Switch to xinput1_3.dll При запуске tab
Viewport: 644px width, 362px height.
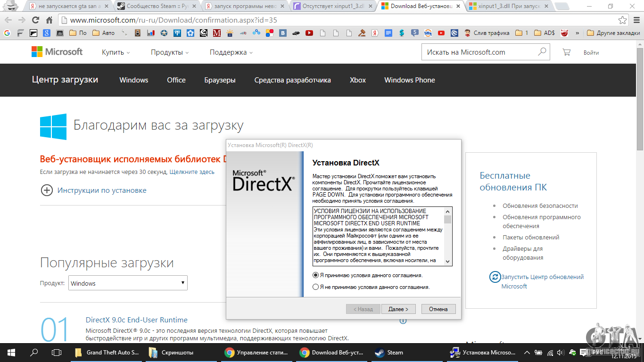pos(510,7)
